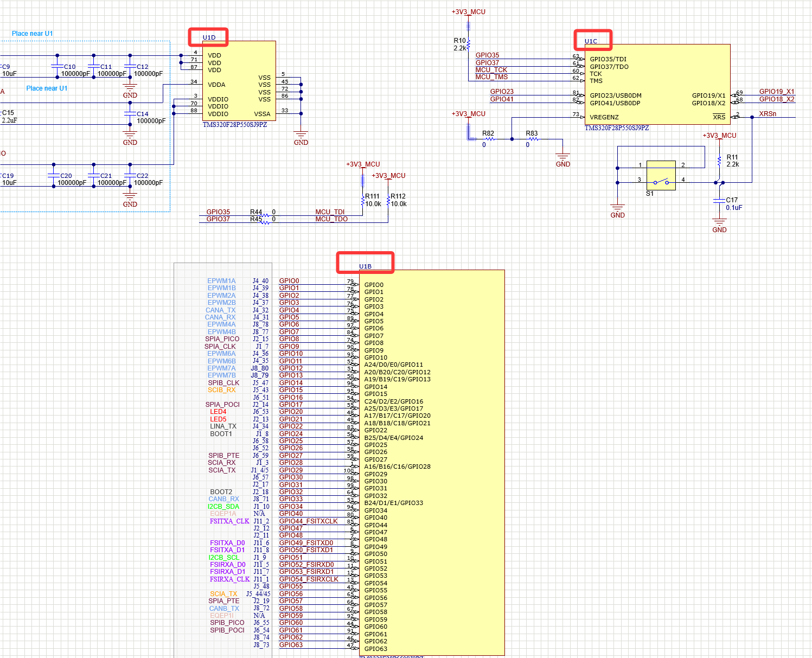The height and width of the screenshot is (658, 812).
Task: Click the FSITXA_CLK signal label
Action: click(229, 521)
